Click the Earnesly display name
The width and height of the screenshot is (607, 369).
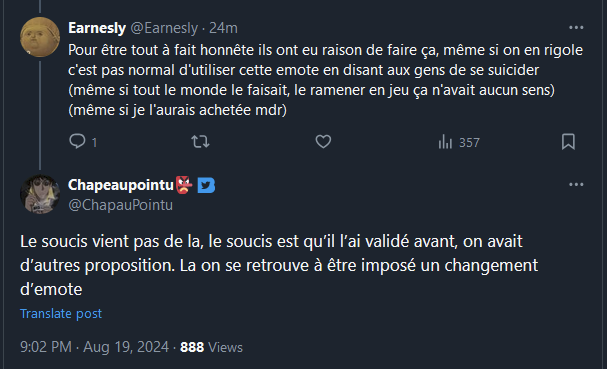pos(97,28)
